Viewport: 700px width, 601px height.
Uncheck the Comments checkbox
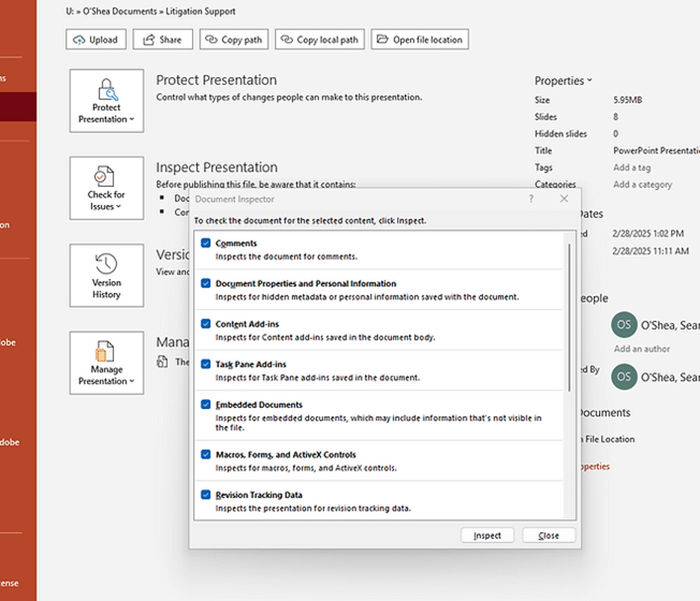pyautogui.click(x=206, y=244)
